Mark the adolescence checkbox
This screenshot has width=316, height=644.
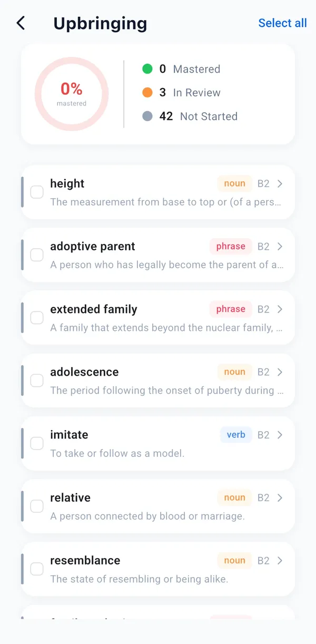pyautogui.click(x=37, y=380)
